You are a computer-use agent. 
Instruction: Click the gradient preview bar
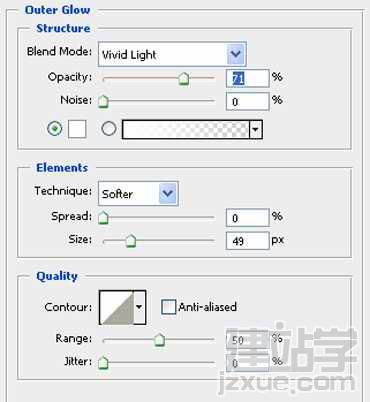click(186, 129)
